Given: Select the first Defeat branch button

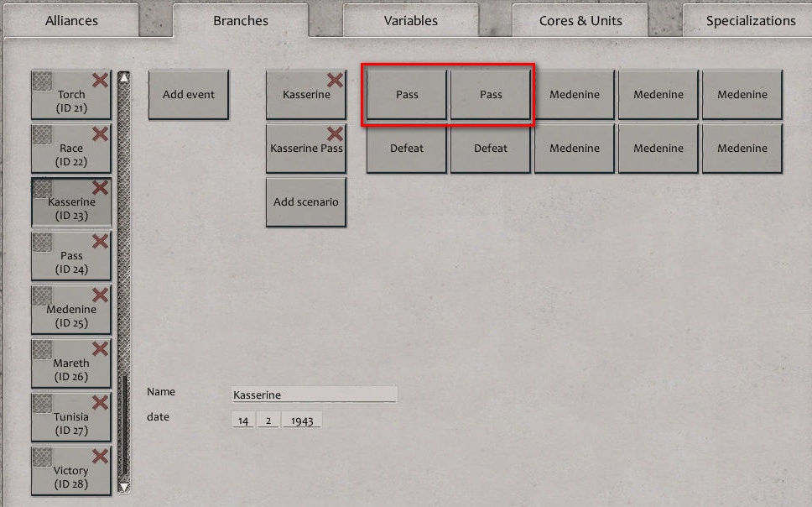Looking at the screenshot, I should click(x=406, y=148).
